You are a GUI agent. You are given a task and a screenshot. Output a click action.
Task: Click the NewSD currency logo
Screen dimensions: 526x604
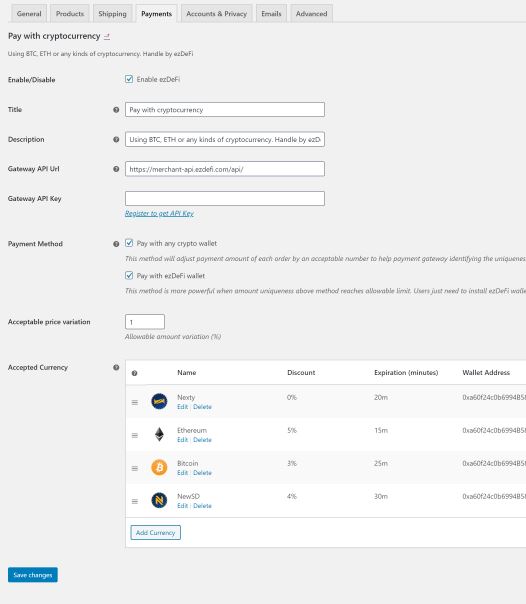(159, 500)
